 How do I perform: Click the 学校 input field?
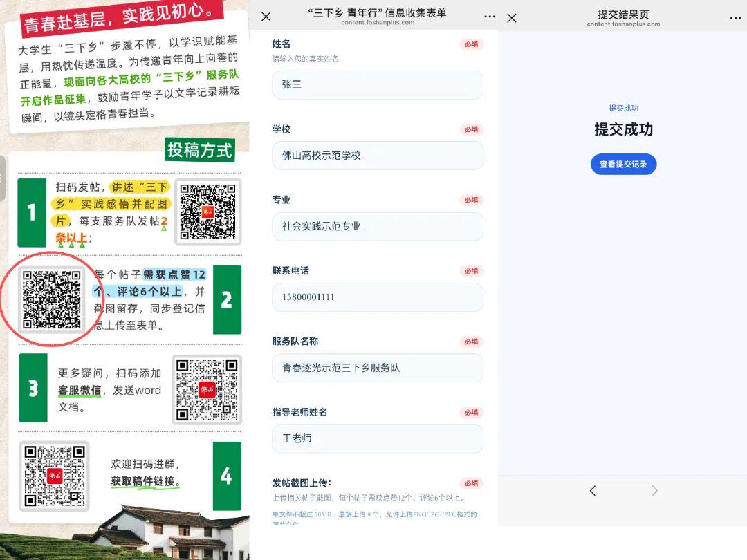(x=378, y=156)
